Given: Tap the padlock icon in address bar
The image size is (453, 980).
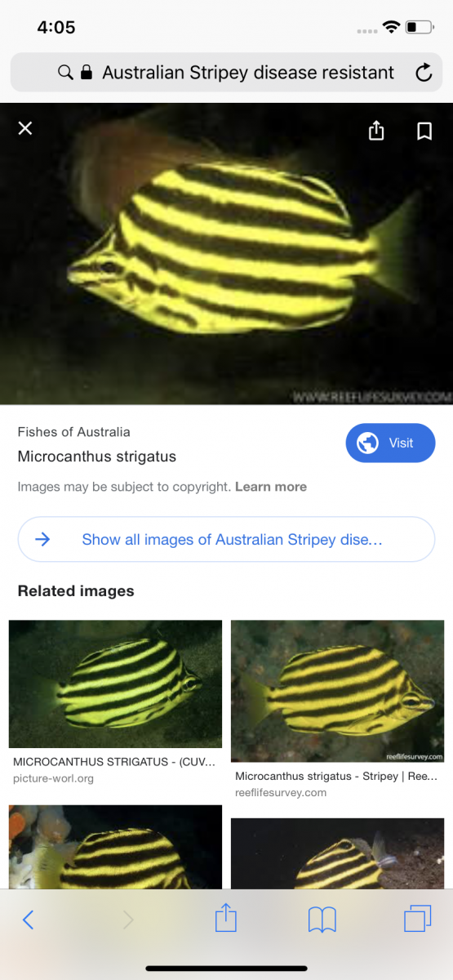Looking at the screenshot, I should (87, 73).
